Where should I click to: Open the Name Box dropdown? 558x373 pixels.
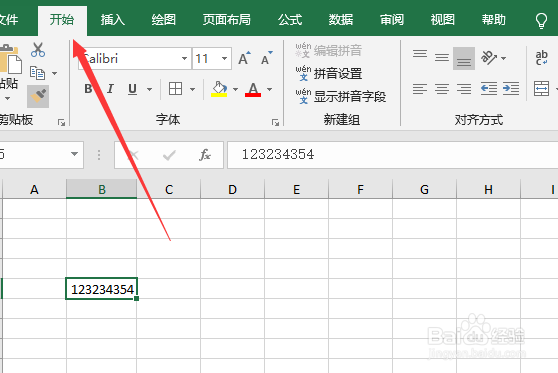point(74,154)
